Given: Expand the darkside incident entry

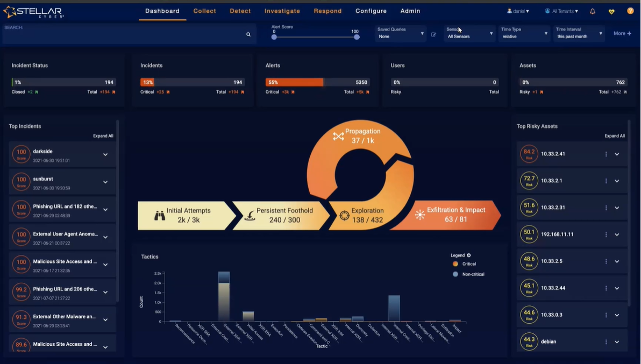Looking at the screenshot, I should pos(105,155).
